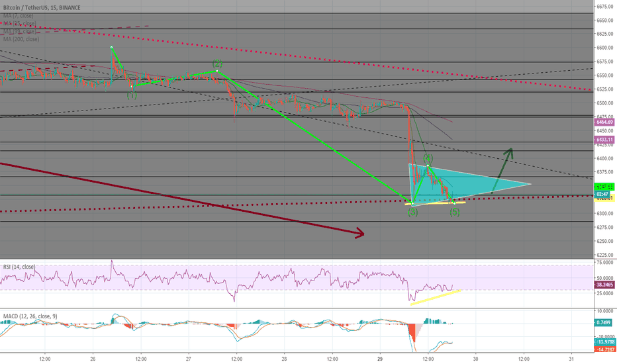Select the wave label (1)

tap(132, 95)
